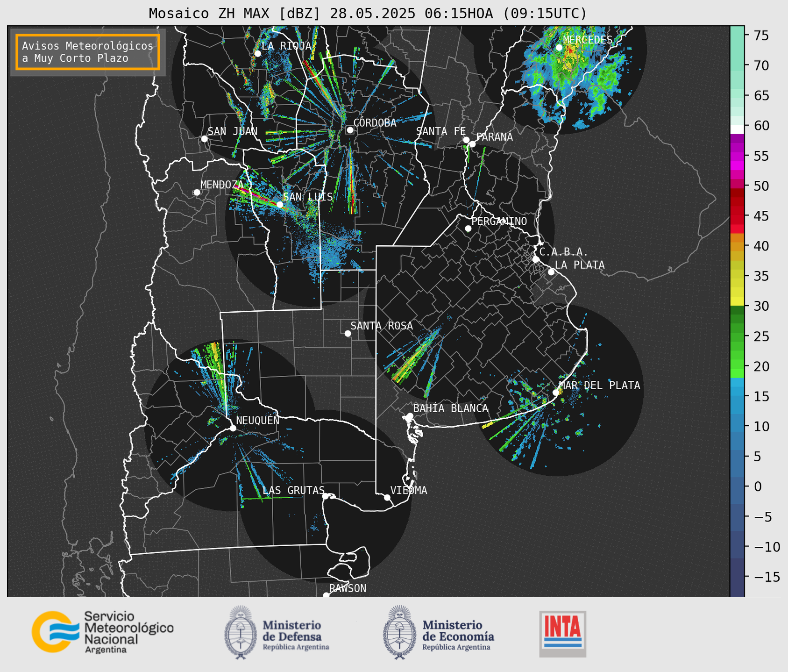Image resolution: width=788 pixels, height=672 pixels.
Task: Click the BAHÍA BLANCA city label
Action: [x=451, y=408]
